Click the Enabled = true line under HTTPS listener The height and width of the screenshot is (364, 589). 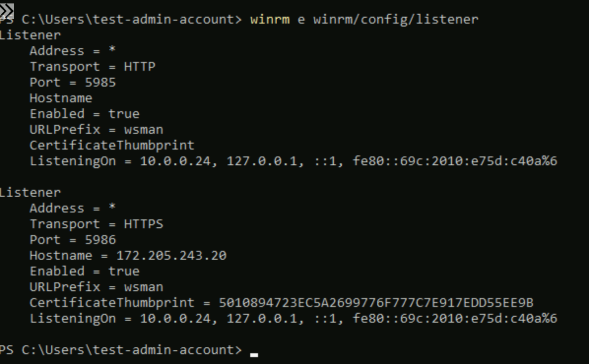85,272
